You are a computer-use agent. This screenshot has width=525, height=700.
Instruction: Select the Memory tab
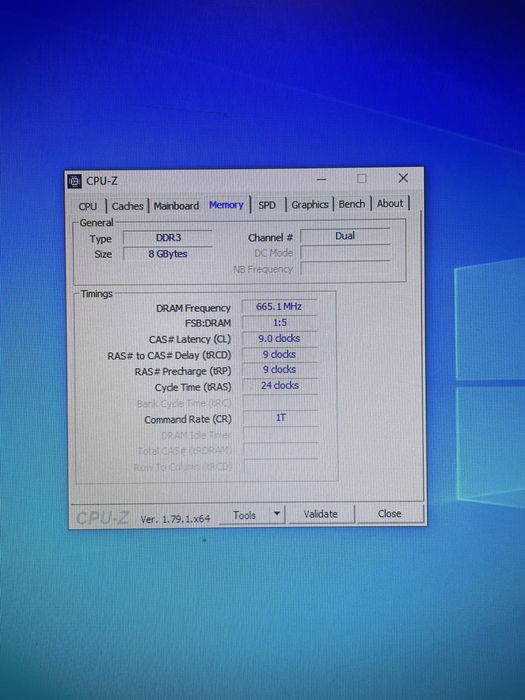click(x=226, y=204)
